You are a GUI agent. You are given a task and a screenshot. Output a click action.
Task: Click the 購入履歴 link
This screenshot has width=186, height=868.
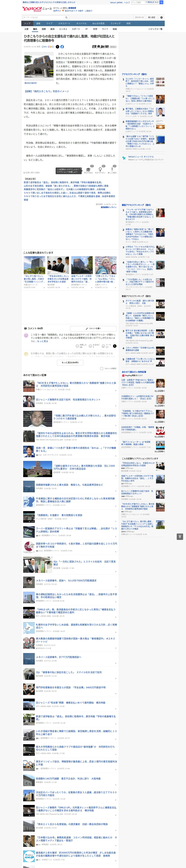152,18
